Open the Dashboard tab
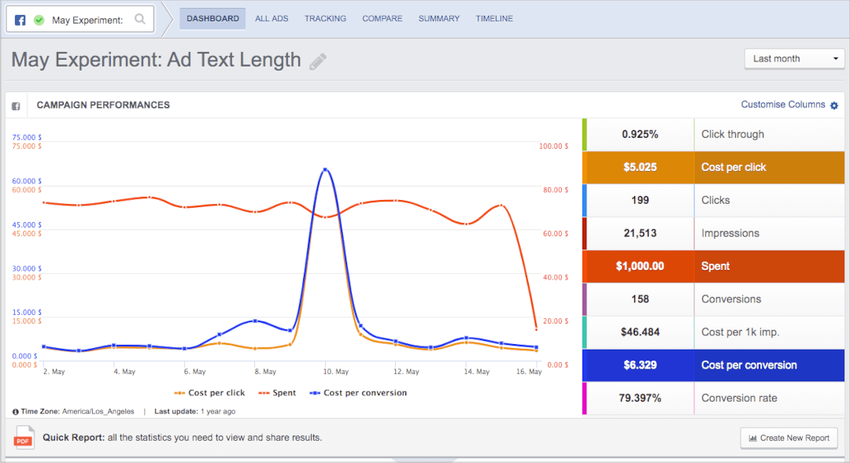Screen dimensions: 850x463 (x=212, y=18)
